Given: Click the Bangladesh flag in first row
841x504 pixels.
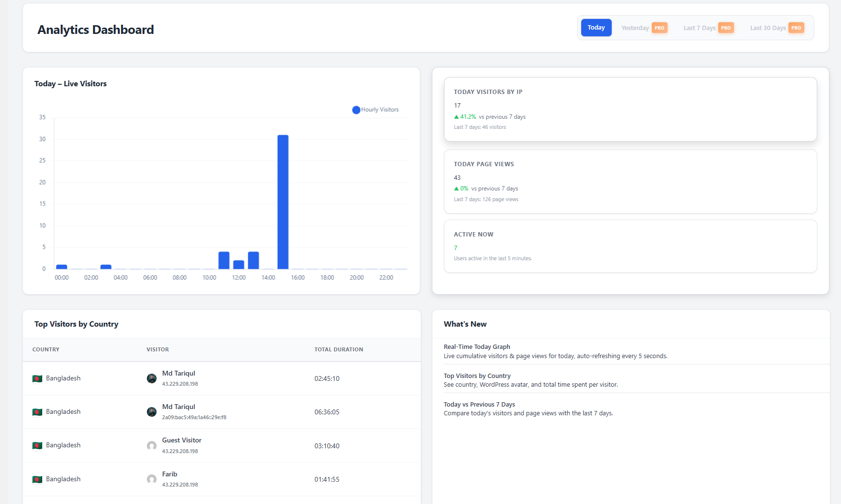Looking at the screenshot, I should [x=37, y=378].
